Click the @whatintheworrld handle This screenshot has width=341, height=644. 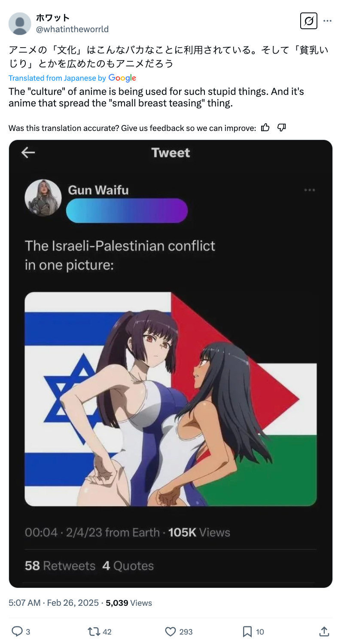(x=72, y=29)
